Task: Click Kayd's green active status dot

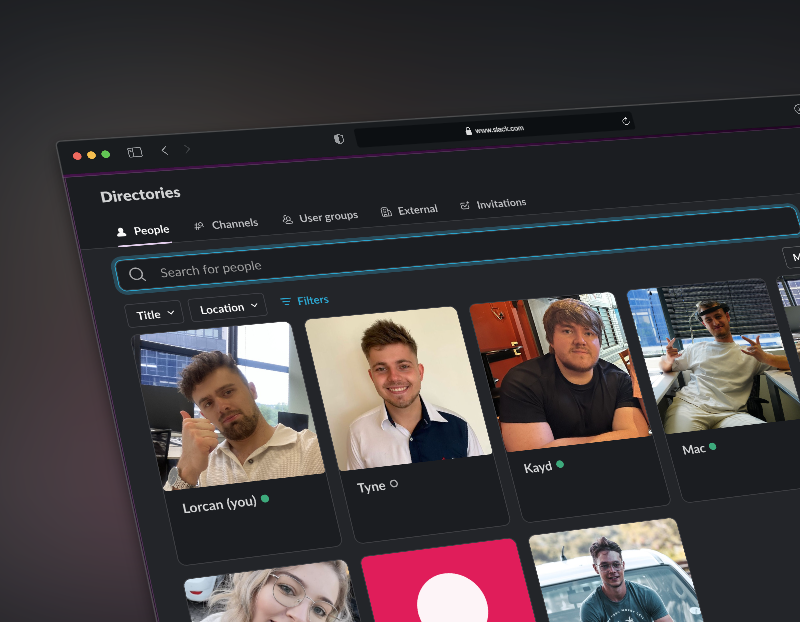Action: [560, 464]
